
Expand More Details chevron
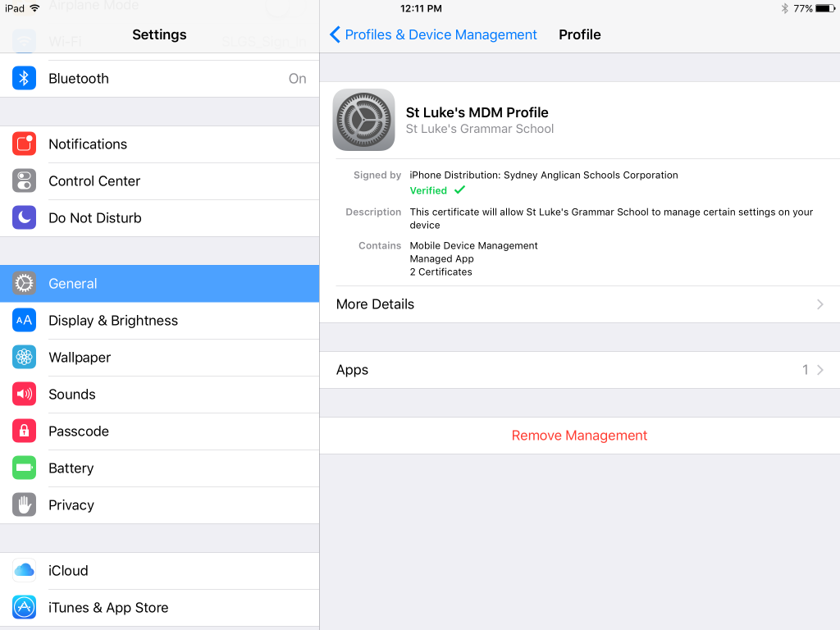(819, 304)
